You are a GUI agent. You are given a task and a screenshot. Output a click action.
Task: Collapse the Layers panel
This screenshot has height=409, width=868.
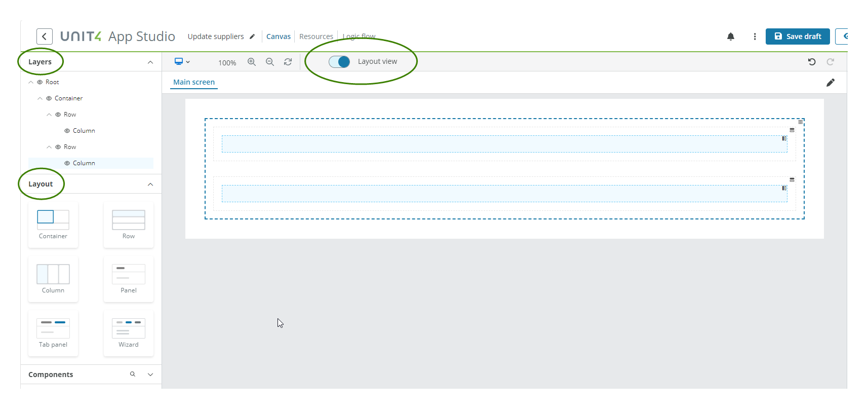(150, 62)
